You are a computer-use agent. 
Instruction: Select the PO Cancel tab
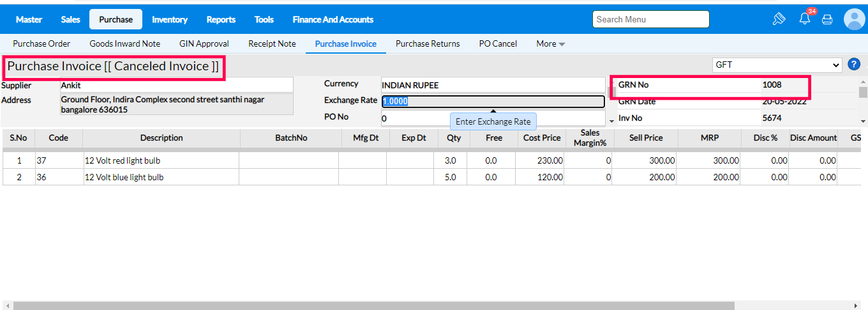(498, 43)
